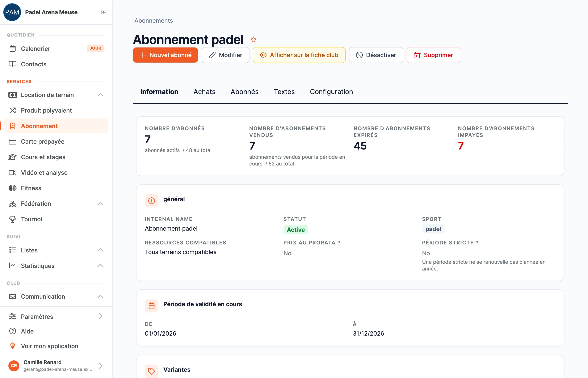Switch to the Textes tab
Image resolution: width=588 pixels, height=378 pixels.
tap(284, 92)
